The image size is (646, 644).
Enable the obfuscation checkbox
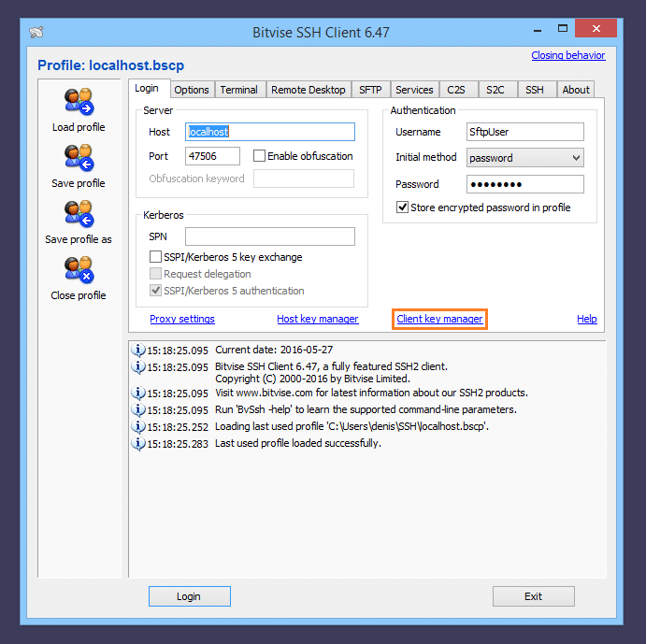coord(260,156)
